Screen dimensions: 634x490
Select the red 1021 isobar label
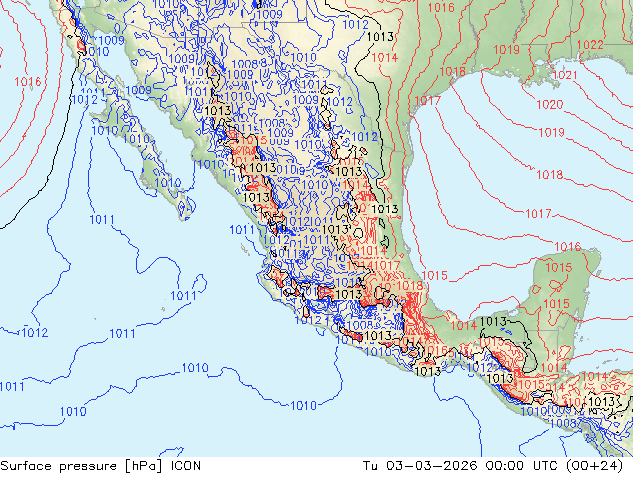coord(564,75)
